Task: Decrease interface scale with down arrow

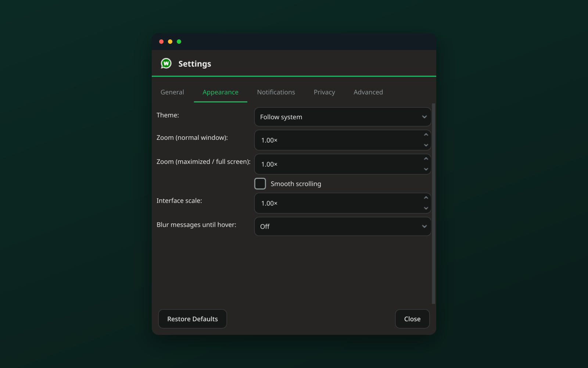Action: click(426, 208)
